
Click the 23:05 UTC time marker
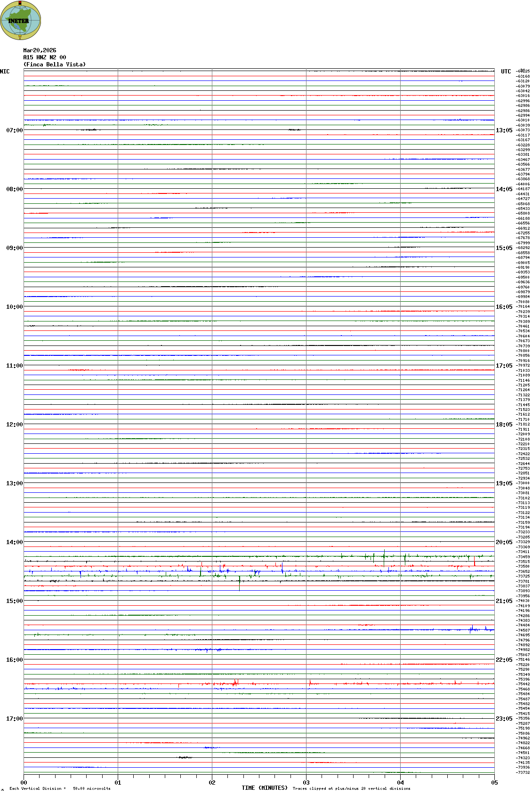tap(504, 719)
